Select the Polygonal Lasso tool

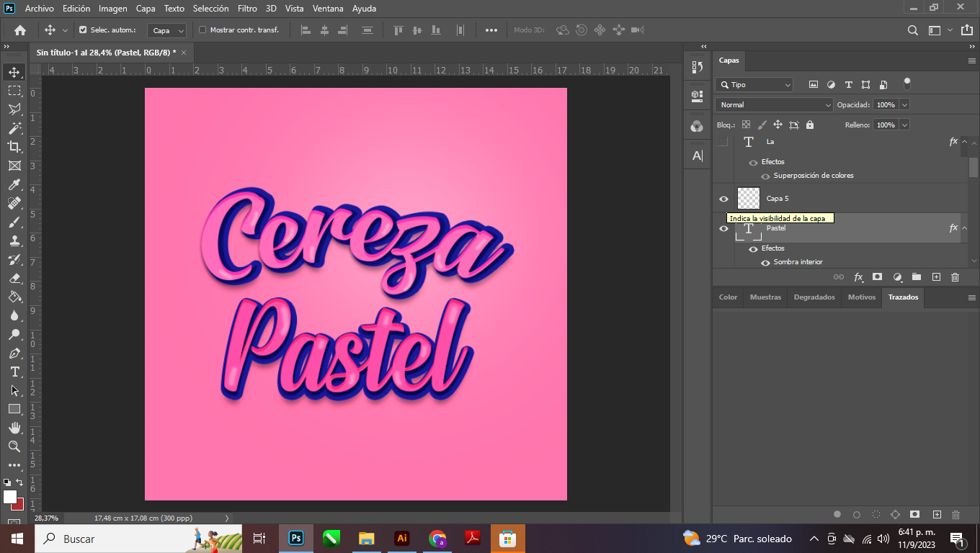pos(14,109)
